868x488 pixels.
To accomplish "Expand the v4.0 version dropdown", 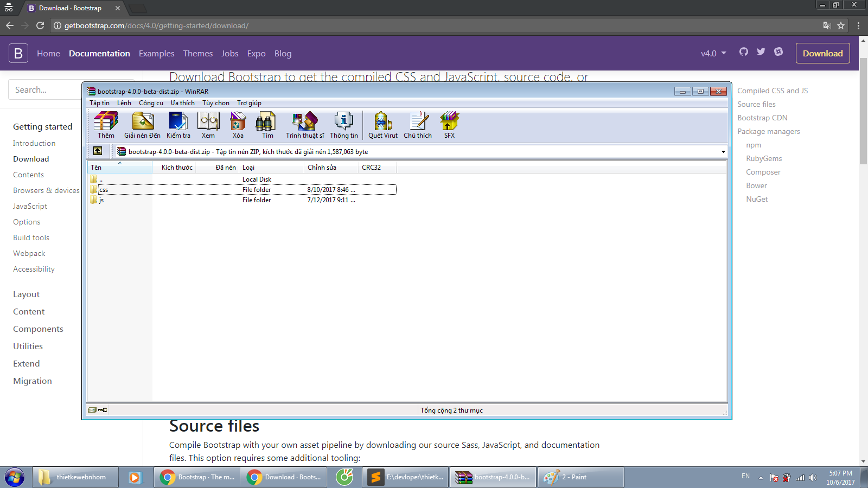I will [x=713, y=53].
